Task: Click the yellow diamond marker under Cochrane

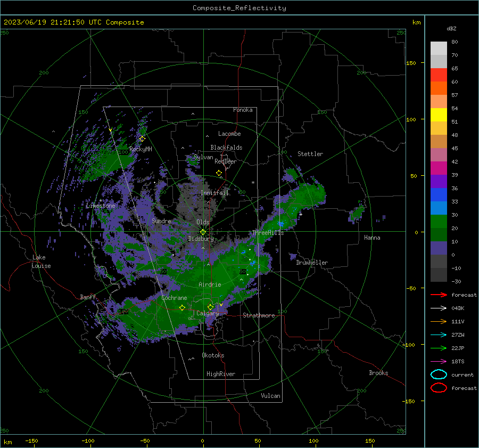Action: tap(183, 307)
